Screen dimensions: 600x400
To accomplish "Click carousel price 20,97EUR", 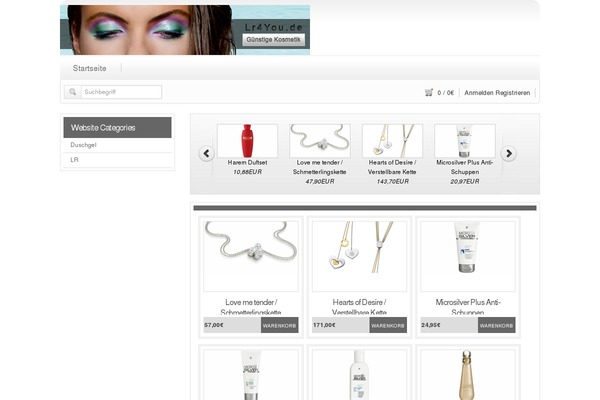I will click(465, 181).
